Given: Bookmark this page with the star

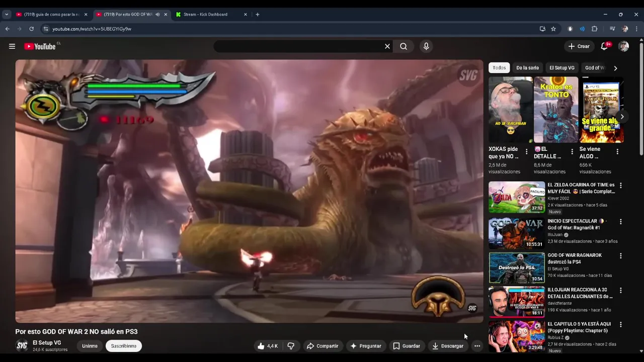Looking at the screenshot, I should 553,29.
